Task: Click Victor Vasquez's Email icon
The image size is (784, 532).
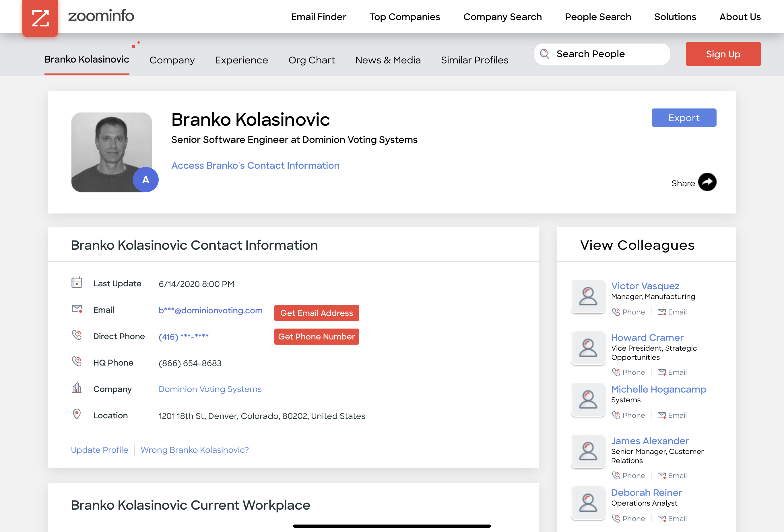Action: [661, 312]
